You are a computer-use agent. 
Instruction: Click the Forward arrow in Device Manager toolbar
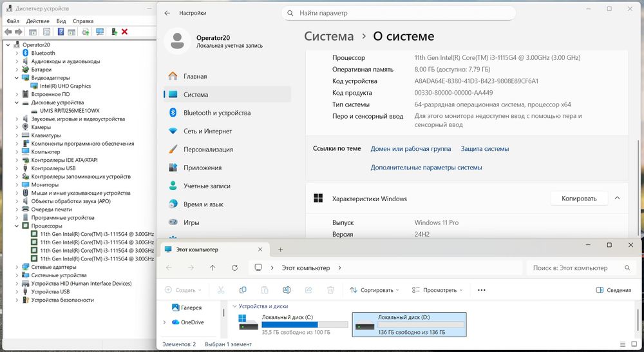(19, 32)
